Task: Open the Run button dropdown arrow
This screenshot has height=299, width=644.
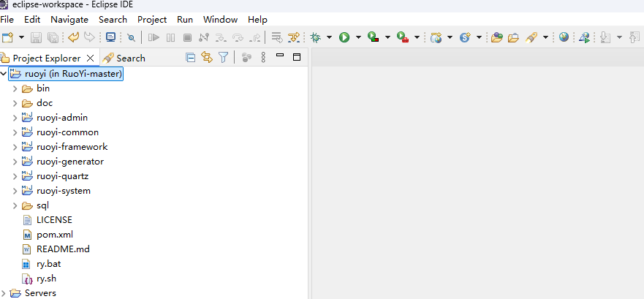Action: tap(358, 38)
